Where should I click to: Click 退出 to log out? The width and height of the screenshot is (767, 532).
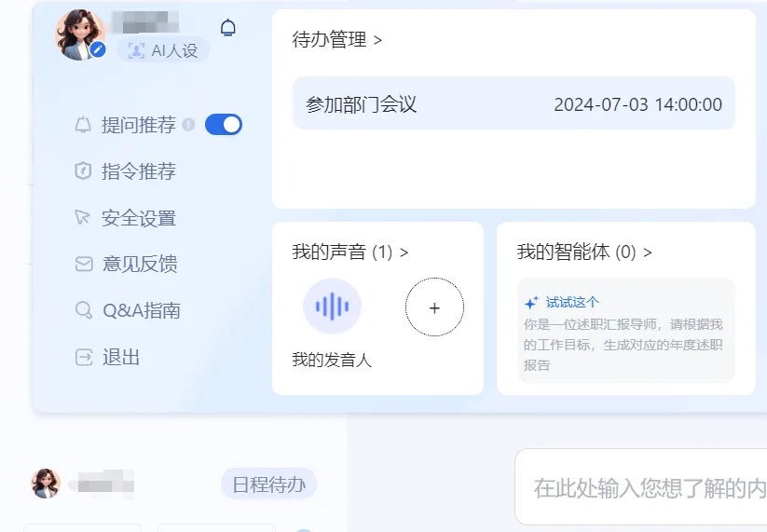(x=120, y=358)
